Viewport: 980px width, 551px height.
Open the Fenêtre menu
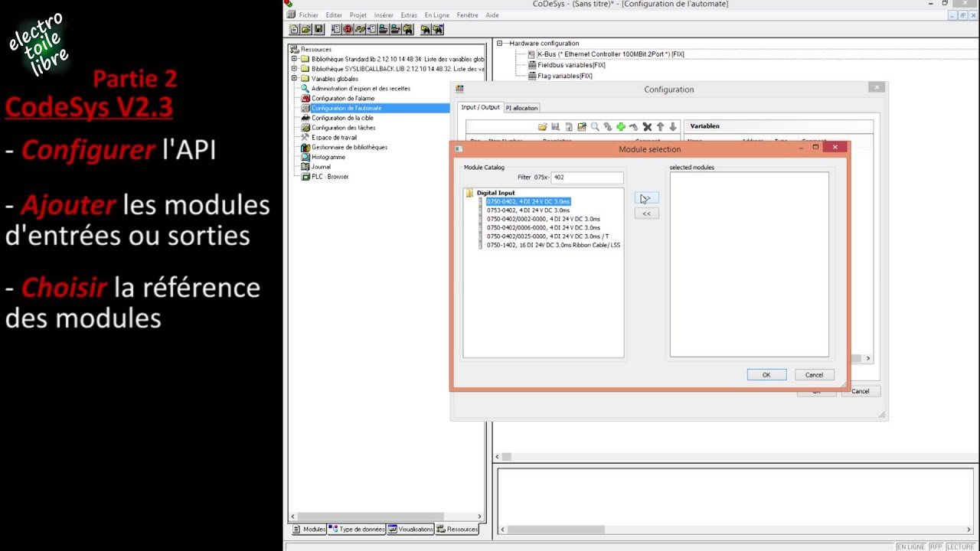click(467, 15)
